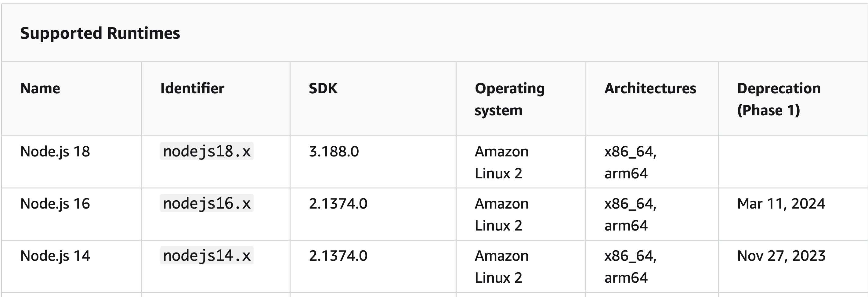
Task: Click SDK version 3.188.0
Action: (x=334, y=152)
